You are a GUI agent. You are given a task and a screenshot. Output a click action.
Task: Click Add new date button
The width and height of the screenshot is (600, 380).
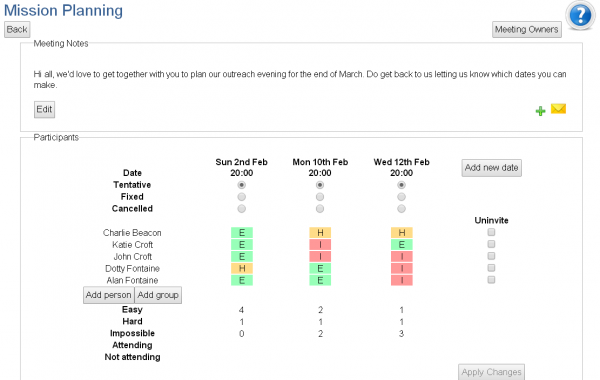[x=491, y=168]
